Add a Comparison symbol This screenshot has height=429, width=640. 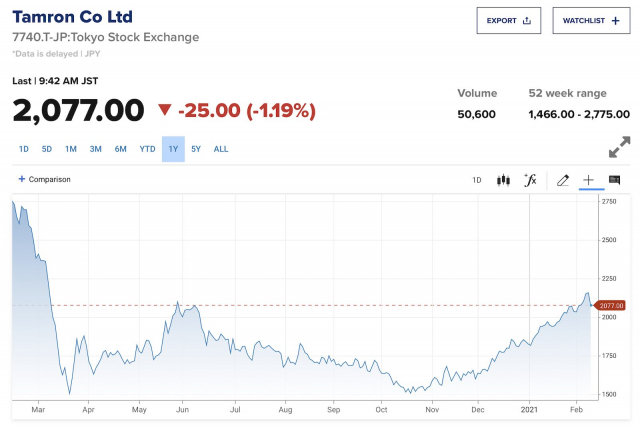click(x=45, y=180)
